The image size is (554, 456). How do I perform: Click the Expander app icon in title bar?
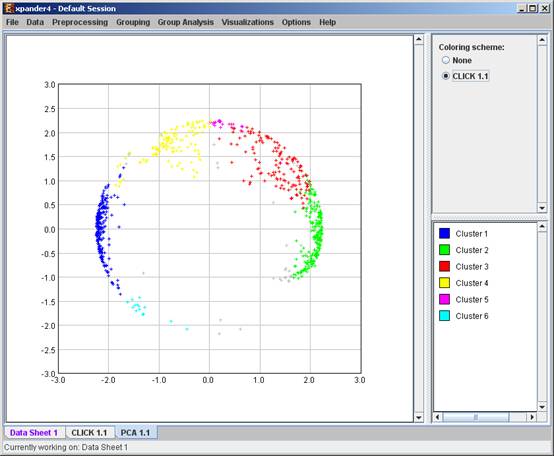9,8
